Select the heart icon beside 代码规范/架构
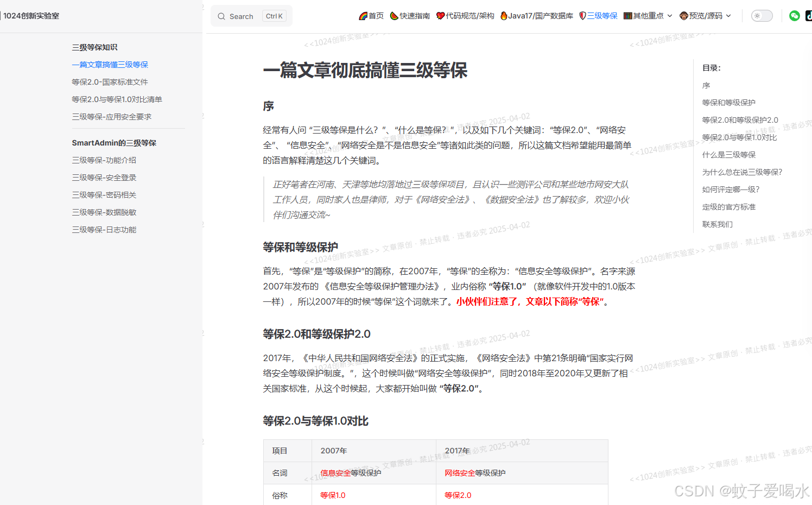Image resolution: width=812 pixels, height=505 pixels. click(x=440, y=16)
